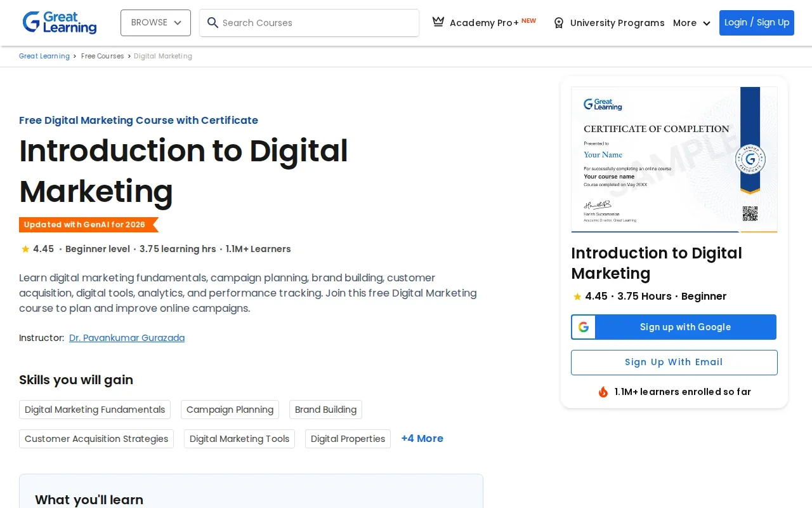Open instructor Dr. Pavankumar Gurazada's profile

pyautogui.click(x=127, y=338)
